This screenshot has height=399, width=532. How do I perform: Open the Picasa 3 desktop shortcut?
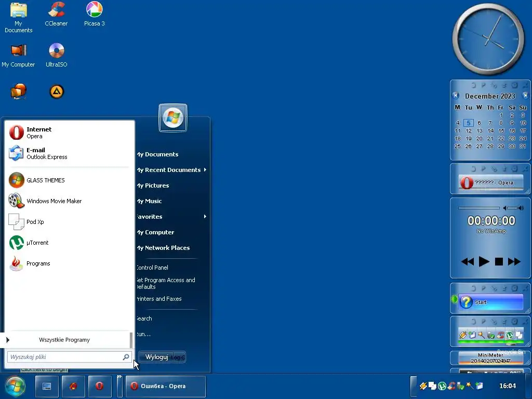(x=95, y=14)
